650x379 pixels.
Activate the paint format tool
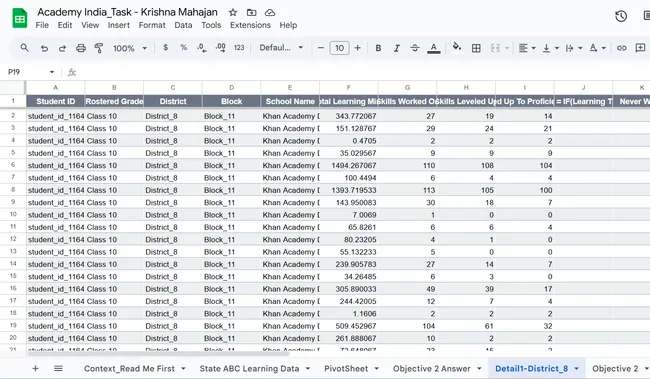(x=99, y=48)
